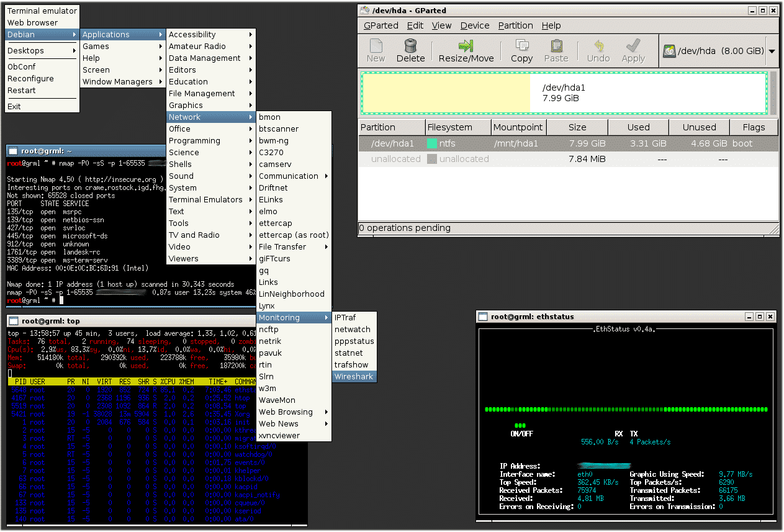Click the Size column header

click(x=577, y=127)
